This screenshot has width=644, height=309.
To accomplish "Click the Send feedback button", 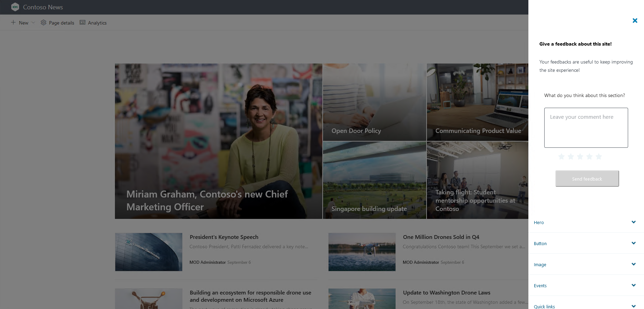I will 587,178.
